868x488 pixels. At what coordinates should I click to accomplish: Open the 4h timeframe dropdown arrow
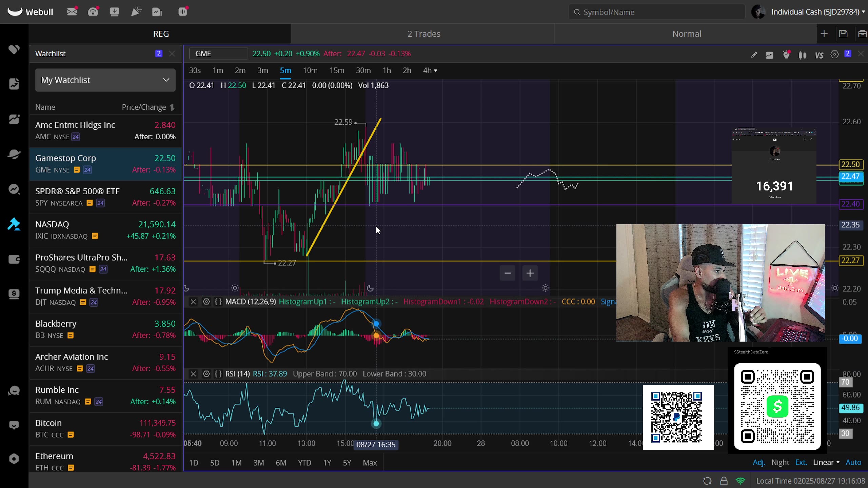pyautogui.click(x=435, y=70)
